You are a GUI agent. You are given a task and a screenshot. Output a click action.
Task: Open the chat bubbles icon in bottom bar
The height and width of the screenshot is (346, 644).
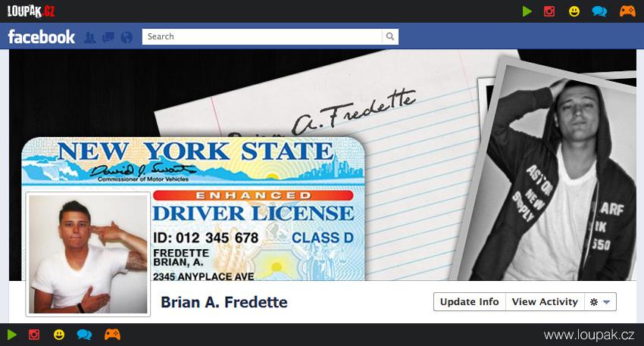click(84, 335)
